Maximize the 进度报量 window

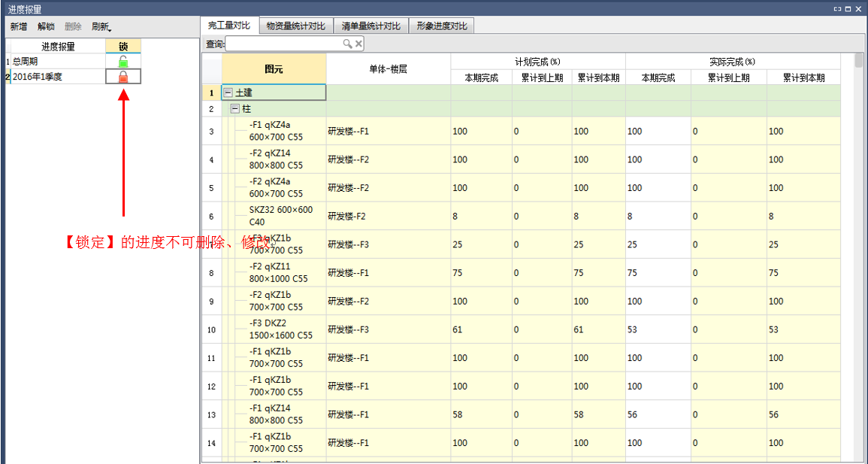[x=848, y=9]
